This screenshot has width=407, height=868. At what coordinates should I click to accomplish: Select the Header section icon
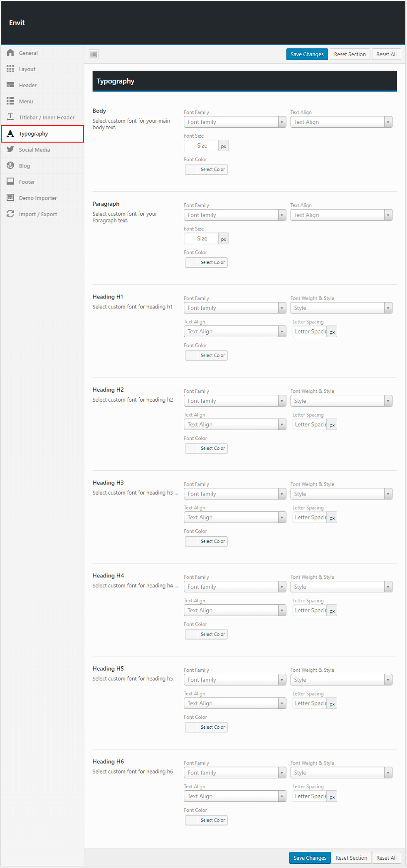[x=10, y=85]
